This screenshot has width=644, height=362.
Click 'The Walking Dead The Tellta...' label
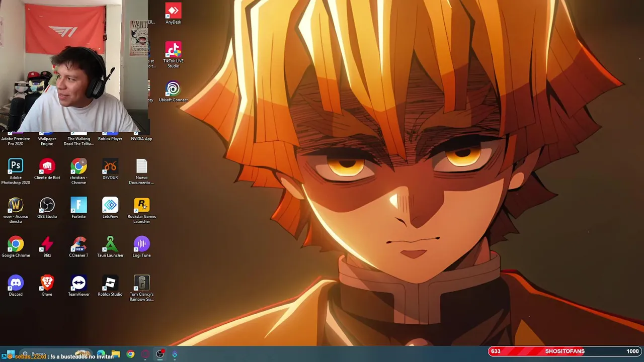[x=78, y=141]
